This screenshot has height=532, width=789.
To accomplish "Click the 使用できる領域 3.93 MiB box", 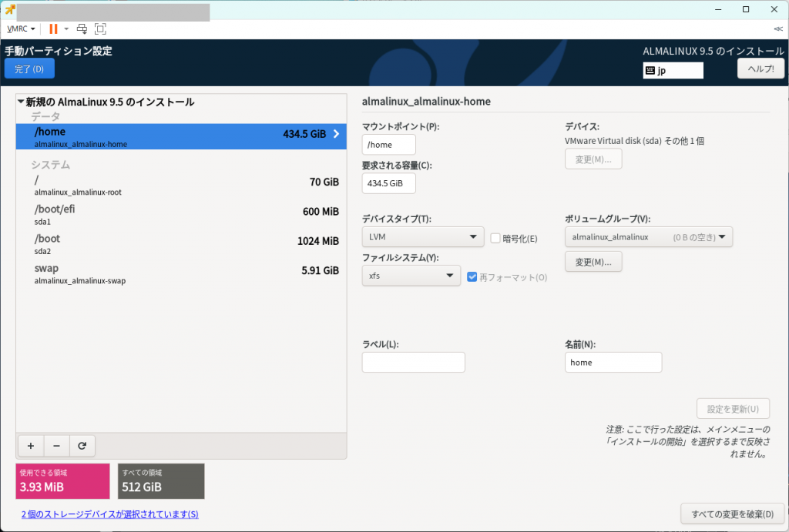I will click(62, 481).
